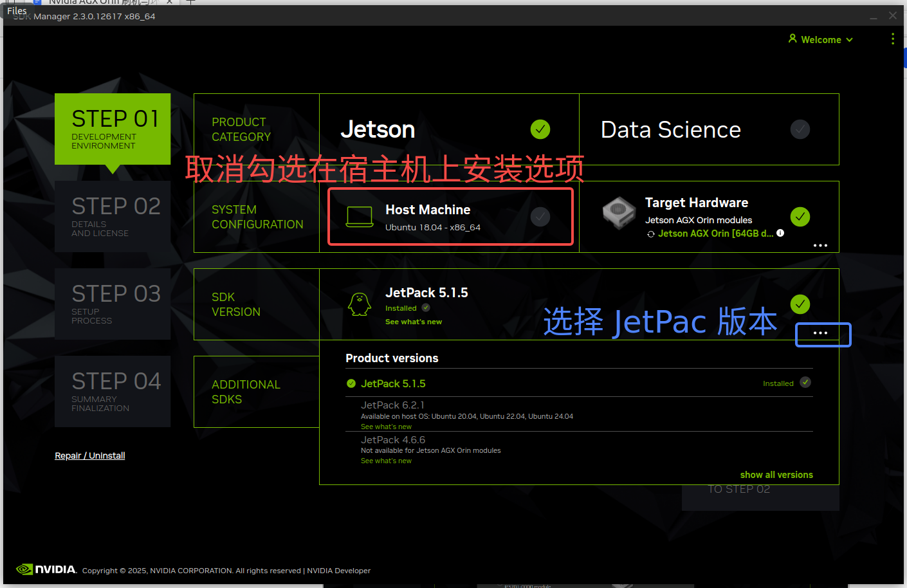Open the Welcome account dropdown

coord(821,39)
